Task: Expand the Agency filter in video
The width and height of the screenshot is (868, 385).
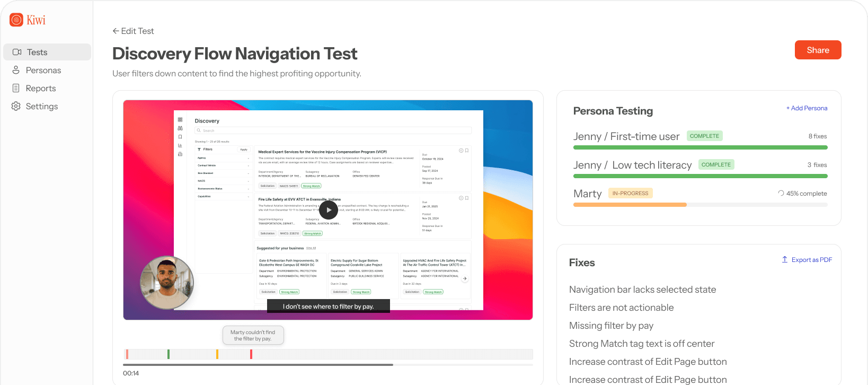Action: coord(223,158)
